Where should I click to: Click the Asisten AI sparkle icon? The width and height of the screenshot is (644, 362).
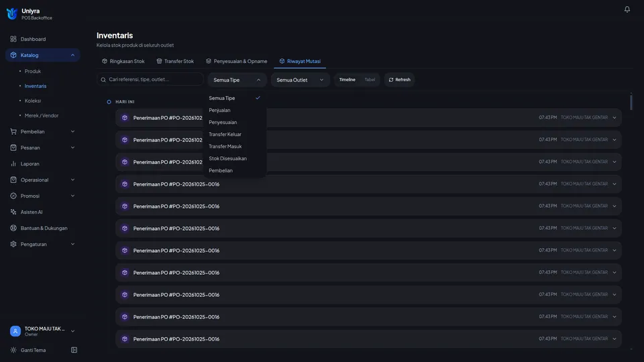pyautogui.click(x=13, y=212)
